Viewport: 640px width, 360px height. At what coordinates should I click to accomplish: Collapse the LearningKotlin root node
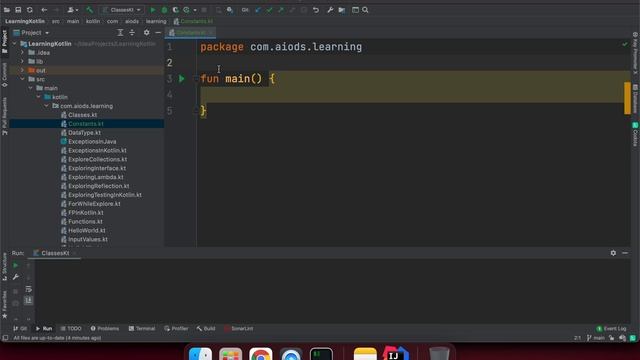[x=15, y=44]
